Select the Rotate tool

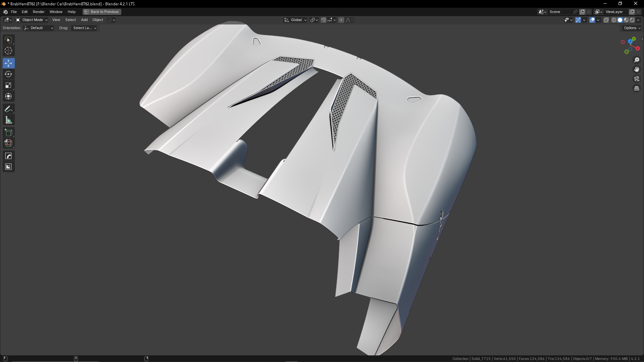click(x=8, y=74)
